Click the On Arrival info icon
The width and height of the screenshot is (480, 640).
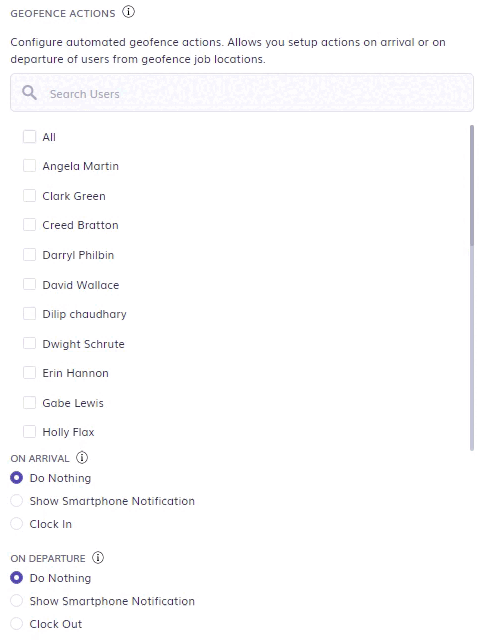pyautogui.click(x=82, y=458)
